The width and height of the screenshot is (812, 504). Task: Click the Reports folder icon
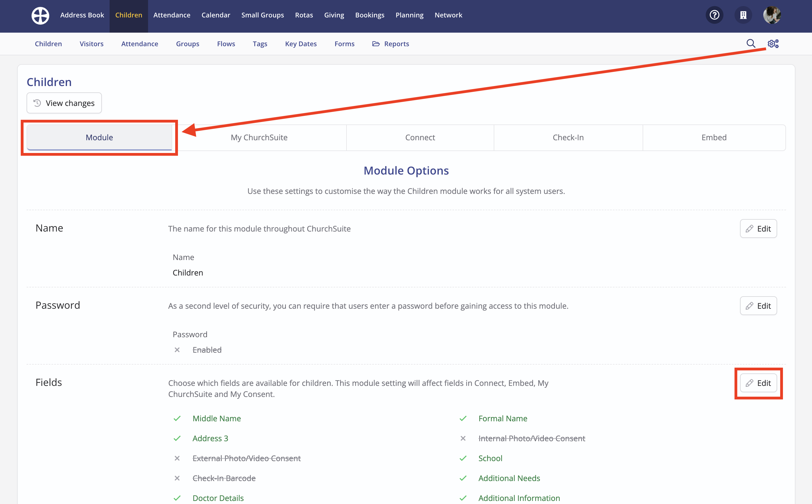[376, 44]
